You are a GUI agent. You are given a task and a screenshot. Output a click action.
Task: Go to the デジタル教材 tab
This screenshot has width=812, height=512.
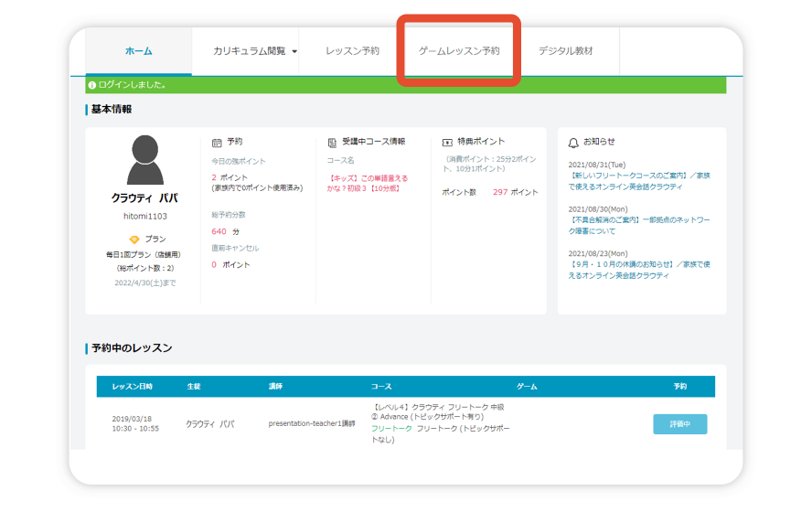point(565,51)
